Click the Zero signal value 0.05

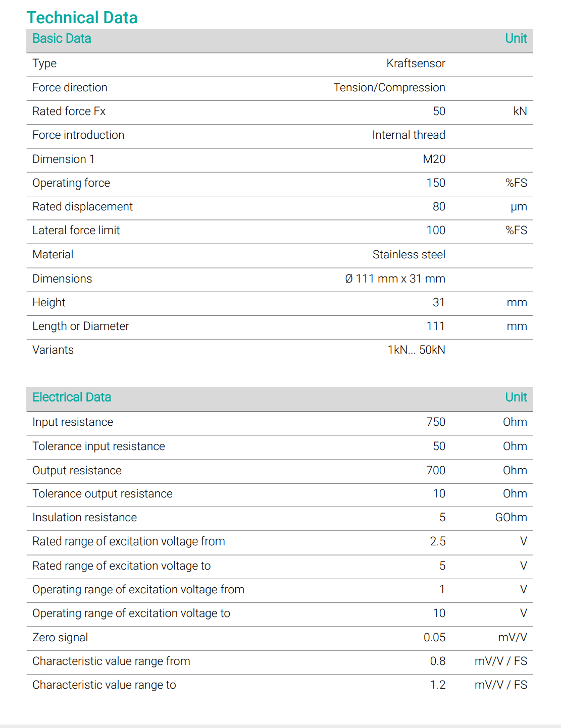(434, 638)
